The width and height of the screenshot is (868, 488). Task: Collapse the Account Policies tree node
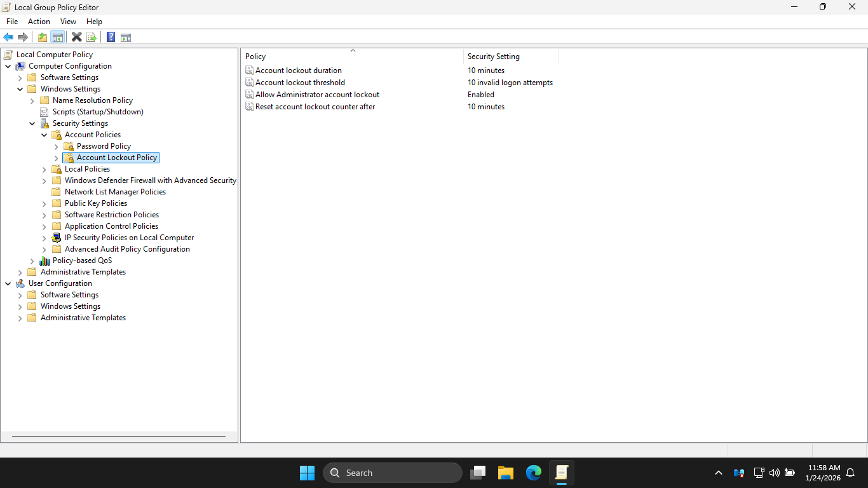pos(44,135)
